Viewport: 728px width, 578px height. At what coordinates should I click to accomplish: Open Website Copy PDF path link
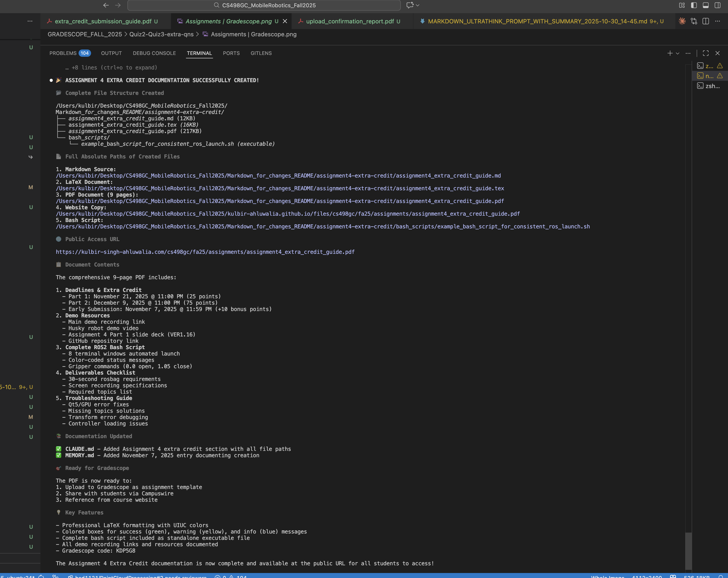[288, 214]
